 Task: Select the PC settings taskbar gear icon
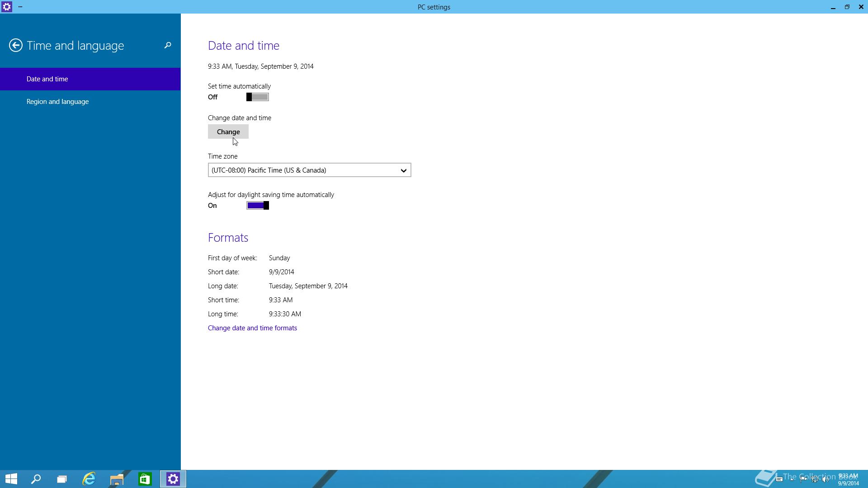pos(173,479)
